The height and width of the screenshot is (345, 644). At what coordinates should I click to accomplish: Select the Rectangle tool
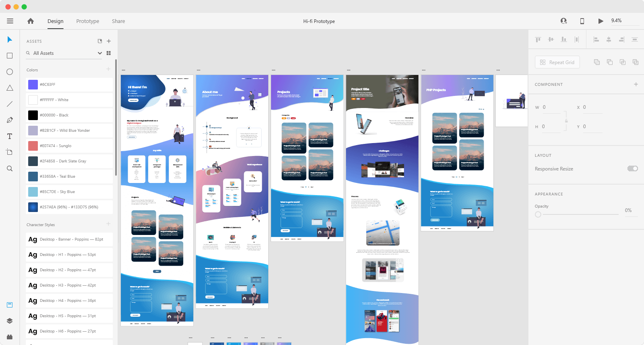10,56
